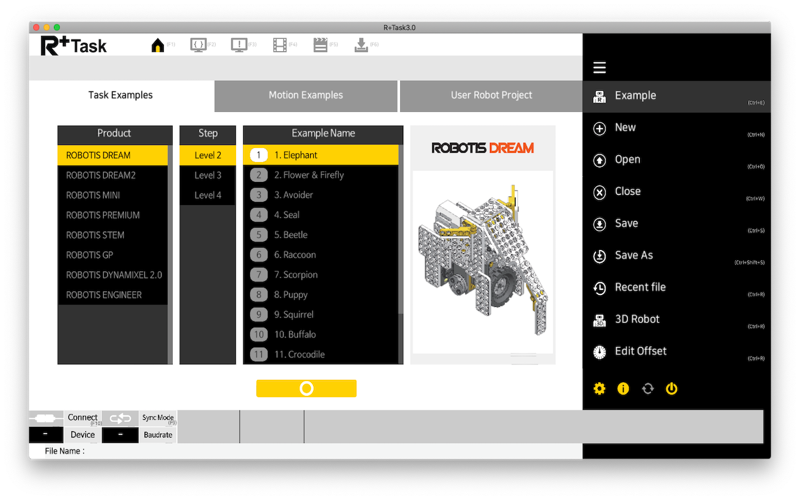Click the refresh update icon
800x500 pixels.
tap(647, 389)
